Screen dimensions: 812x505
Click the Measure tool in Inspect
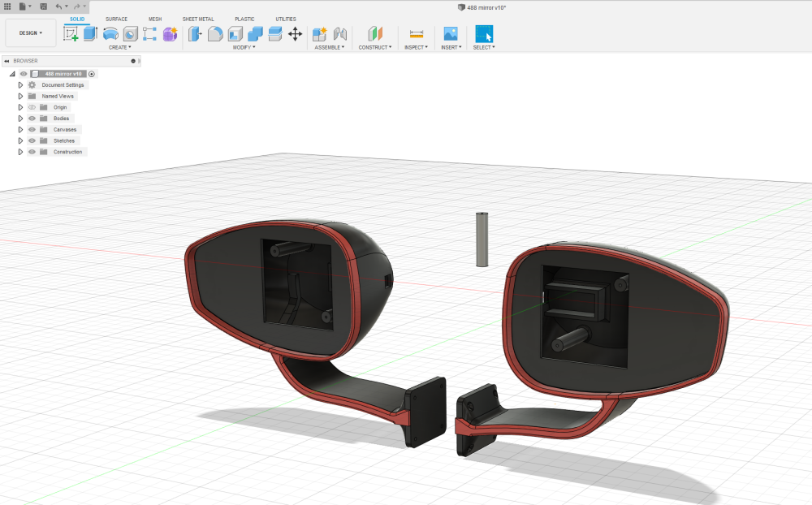417,34
